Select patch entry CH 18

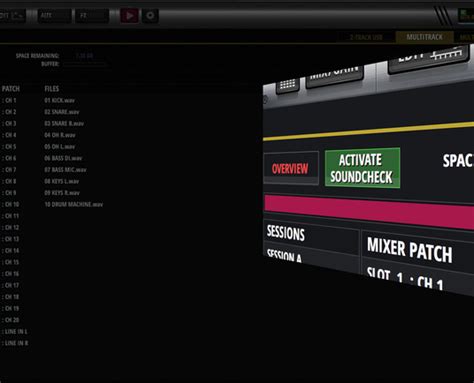point(10,297)
